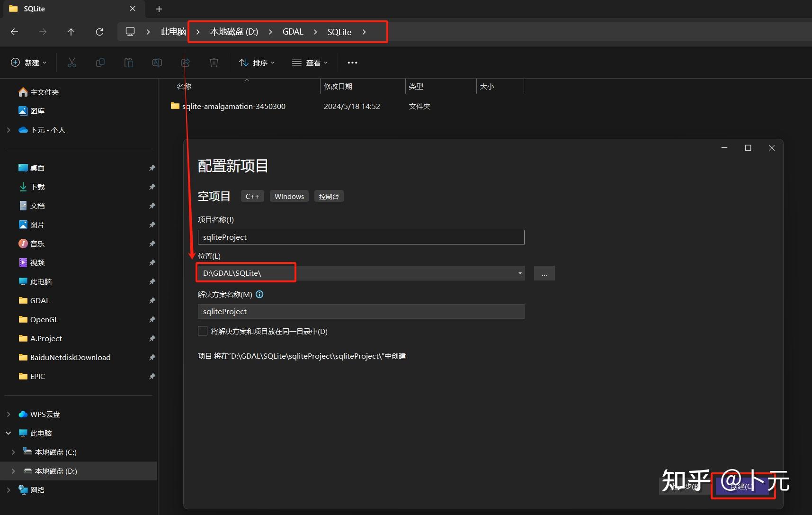Open the 新建 dropdown menu
812x515 pixels.
[x=29, y=63]
